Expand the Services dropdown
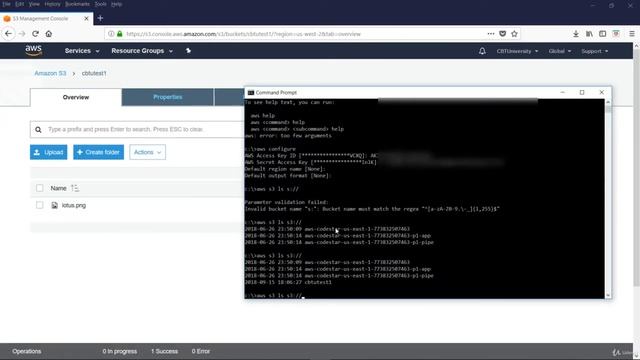The image size is (640, 360). point(82,51)
